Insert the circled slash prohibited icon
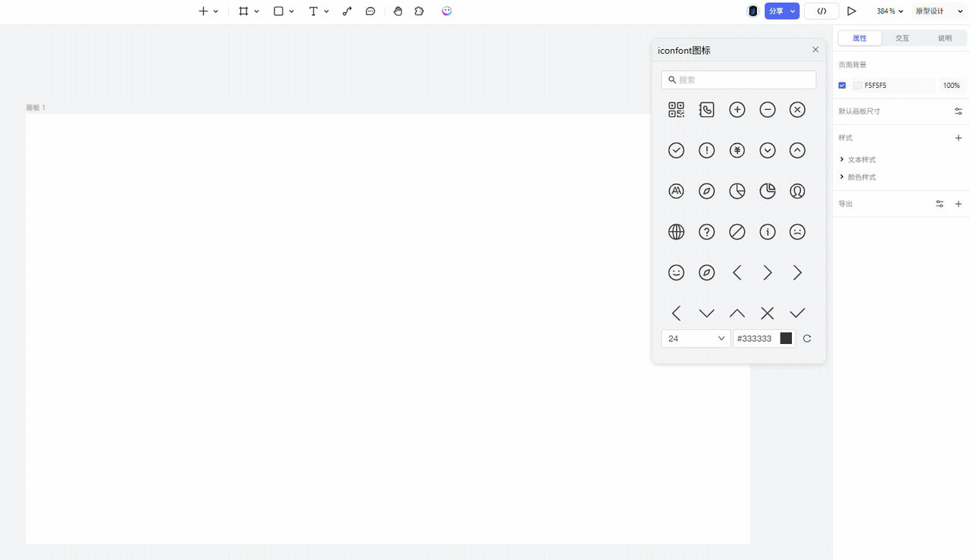970x560 pixels. coord(737,232)
